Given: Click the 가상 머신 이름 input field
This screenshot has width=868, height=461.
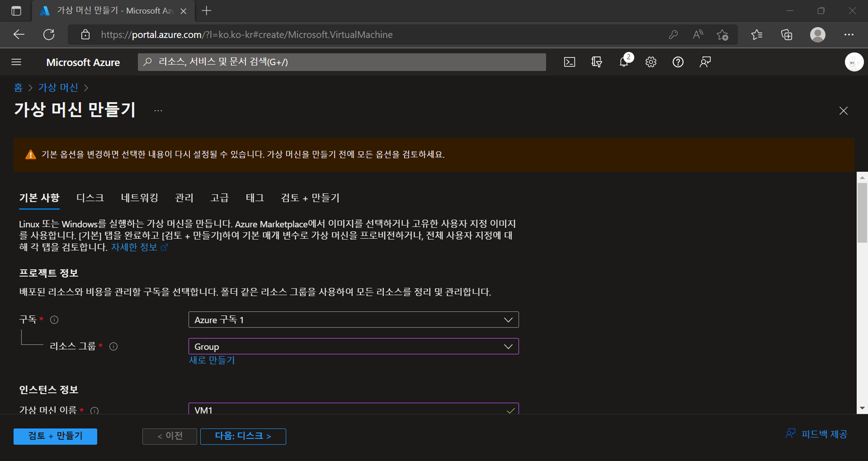Looking at the screenshot, I should [x=354, y=409].
